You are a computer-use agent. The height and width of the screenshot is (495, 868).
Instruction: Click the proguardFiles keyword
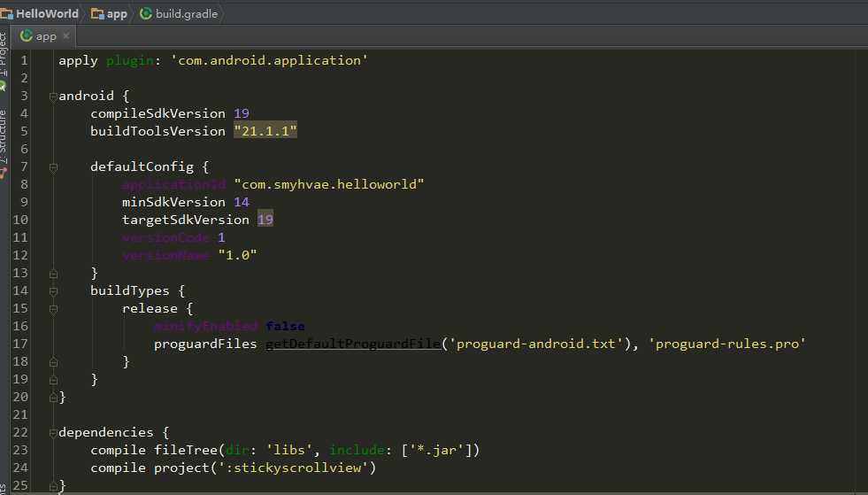(205, 344)
